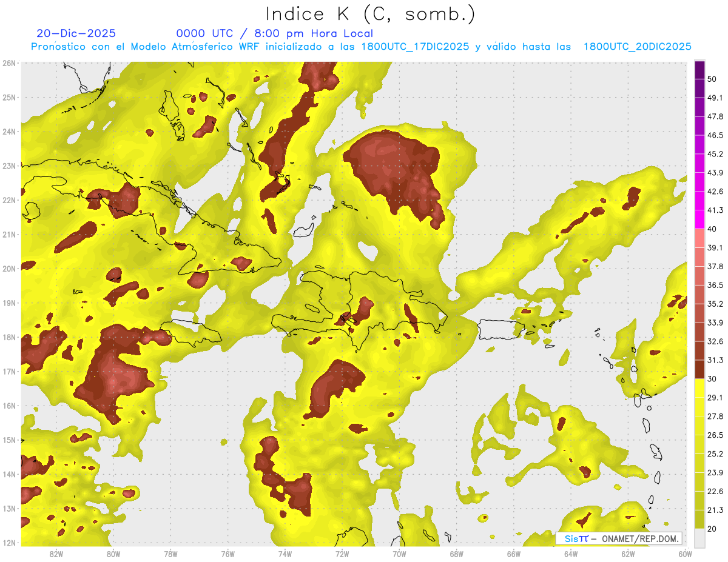Click the 'ONAMET/REP.DOM.' logo box

[619, 538]
